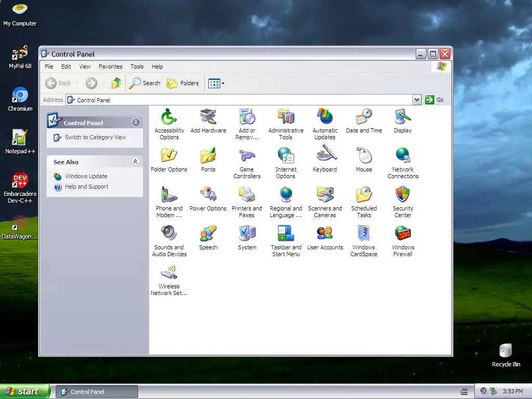Viewport: 532px width, 399px height.
Task: Select Embarcadero Dev-C++ desktop shortcut
Action: (x=20, y=188)
